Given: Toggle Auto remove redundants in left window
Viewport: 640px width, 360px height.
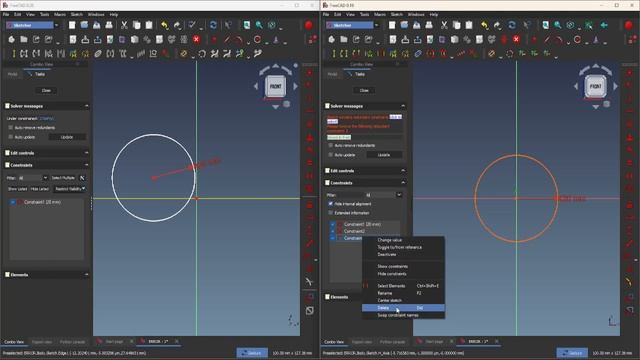Looking at the screenshot, I should 11,128.
